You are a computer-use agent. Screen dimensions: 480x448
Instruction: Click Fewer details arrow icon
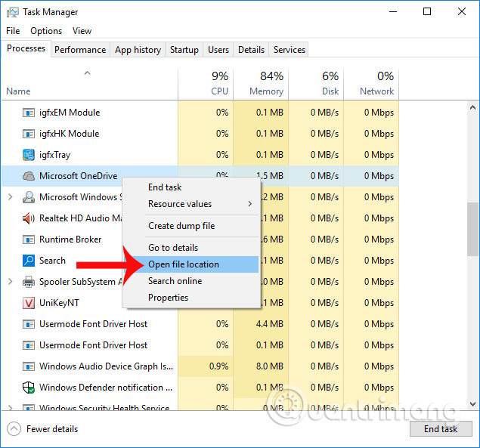click(14, 429)
